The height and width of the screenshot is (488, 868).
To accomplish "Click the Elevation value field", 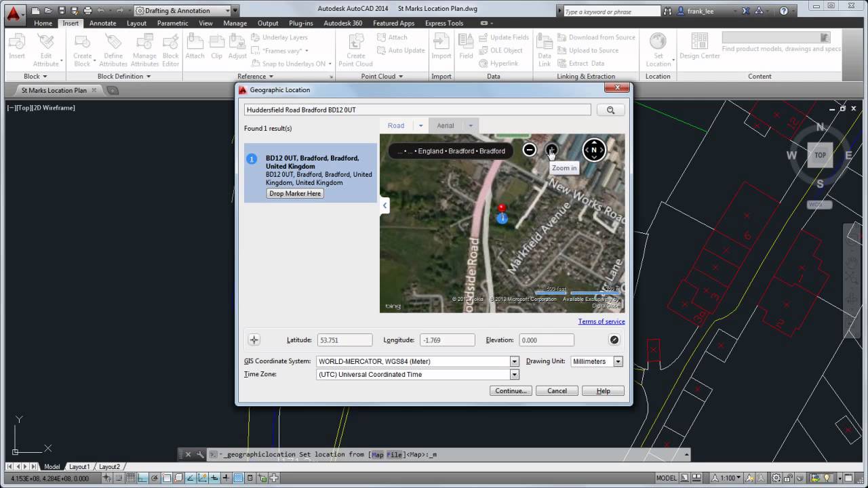I will 547,340.
